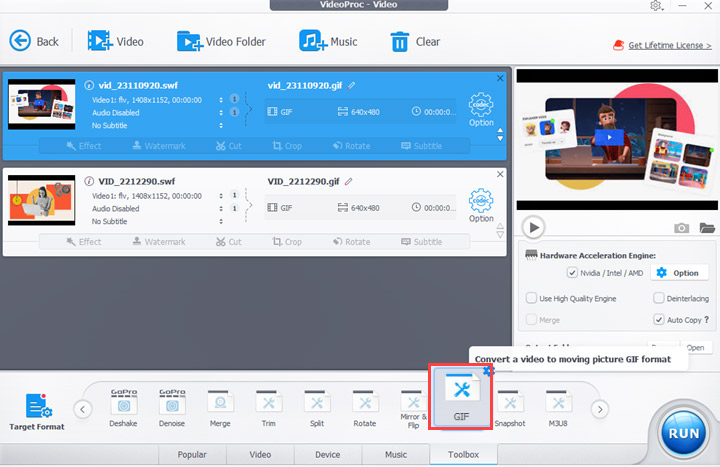Open Target Format settings
The image size is (720, 467).
click(37, 411)
